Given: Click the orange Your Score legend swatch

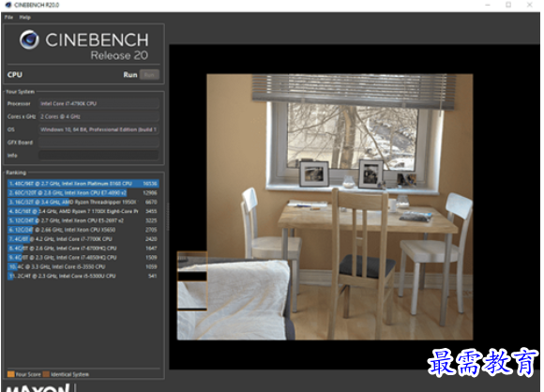Looking at the screenshot, I should pos(10,374).
